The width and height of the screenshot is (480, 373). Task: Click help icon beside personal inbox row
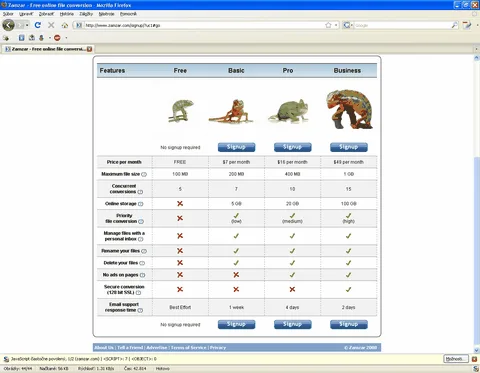click(140, 239)
